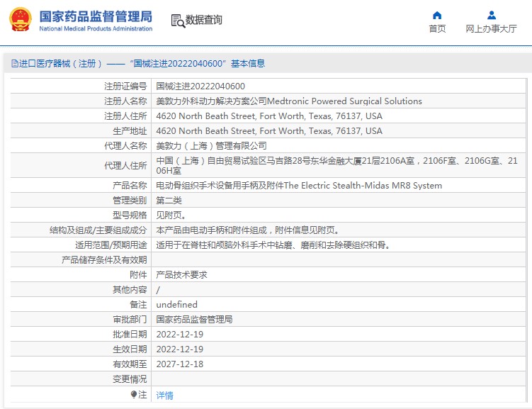Click the 国家药品监督管理局 site title
Image resolution: width=532 pixels, height=409 pixels.
(96, 16)
